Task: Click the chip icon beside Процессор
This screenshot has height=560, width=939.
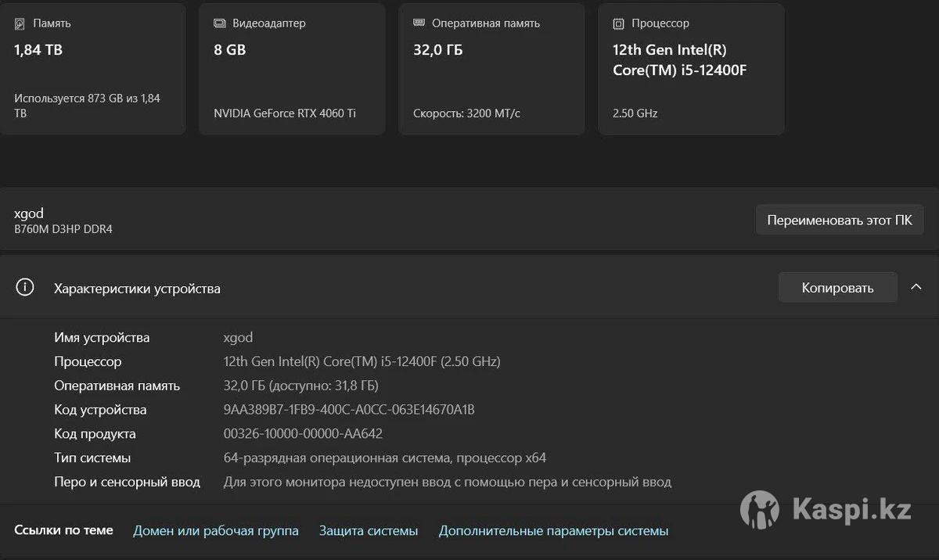Action: click(x=619, y=23)
